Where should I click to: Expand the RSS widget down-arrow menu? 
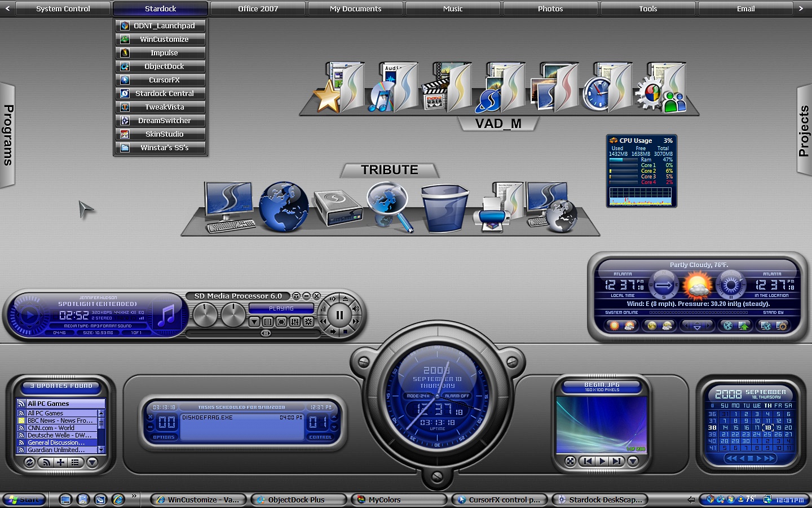click(x=92, y=462)
